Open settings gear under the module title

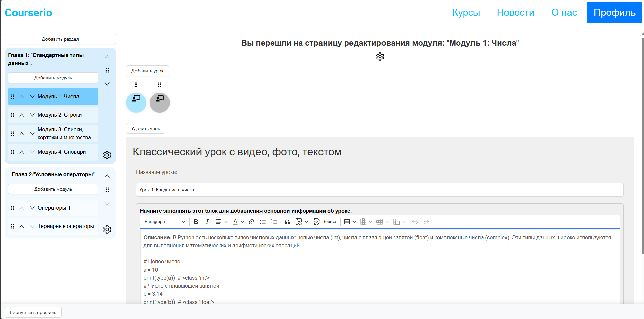point(380,57)
